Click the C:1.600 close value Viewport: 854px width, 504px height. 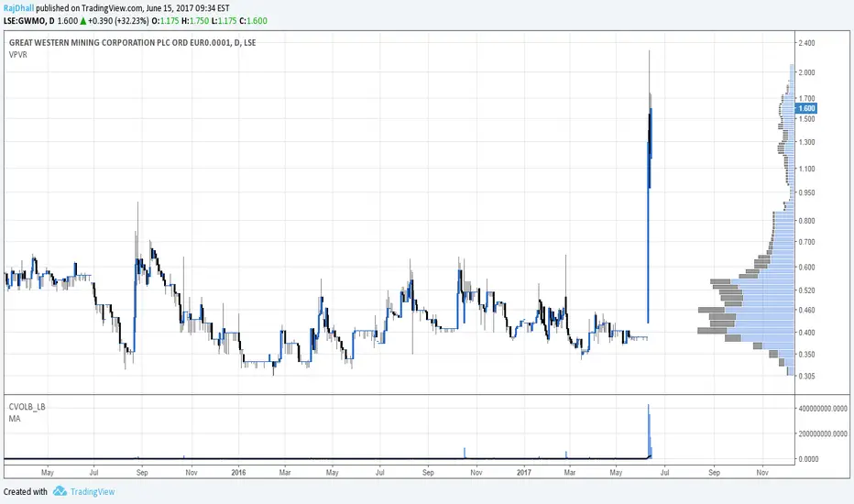pos(253,21)
